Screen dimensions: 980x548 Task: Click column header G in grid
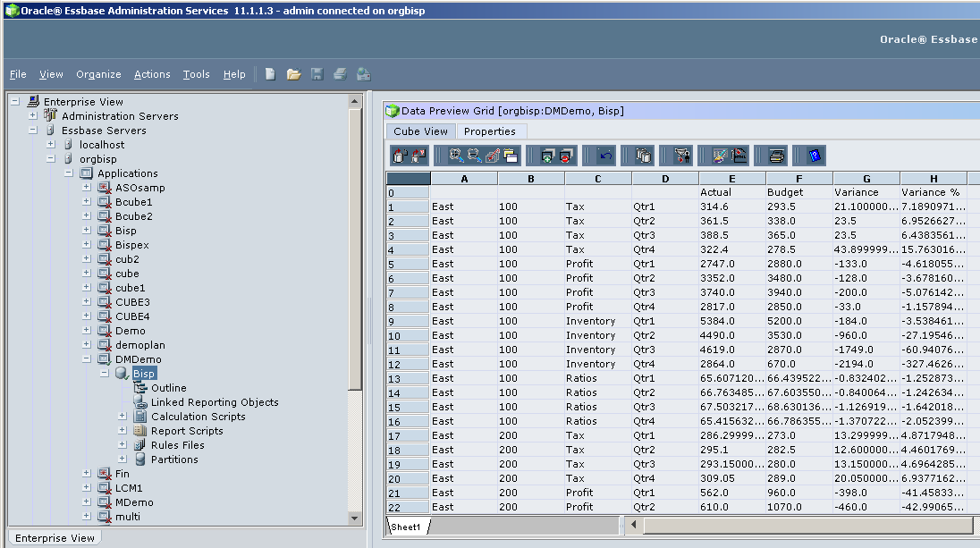[x=866, y=179]
